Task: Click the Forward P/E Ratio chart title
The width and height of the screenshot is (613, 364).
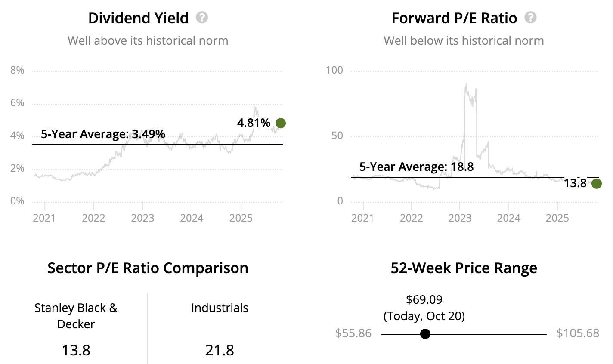Action: point(454,18)
